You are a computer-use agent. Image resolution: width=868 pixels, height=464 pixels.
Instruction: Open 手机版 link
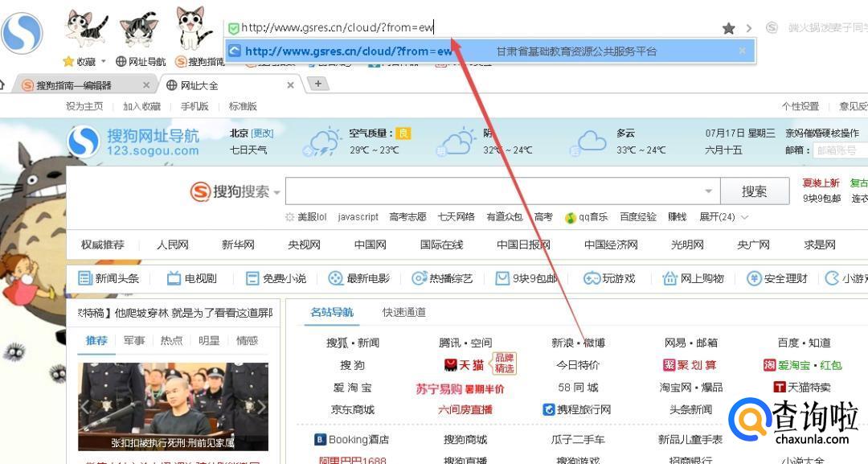click(194, 106)
